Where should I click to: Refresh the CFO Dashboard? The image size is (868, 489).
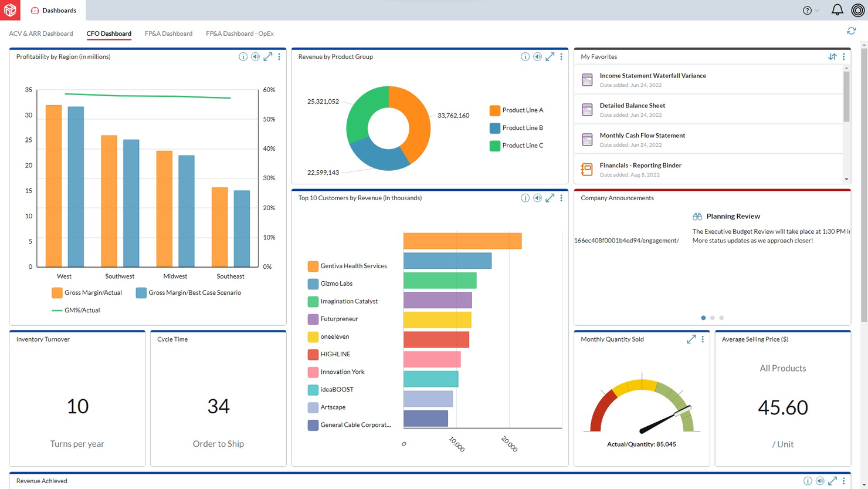coord(851,31)
